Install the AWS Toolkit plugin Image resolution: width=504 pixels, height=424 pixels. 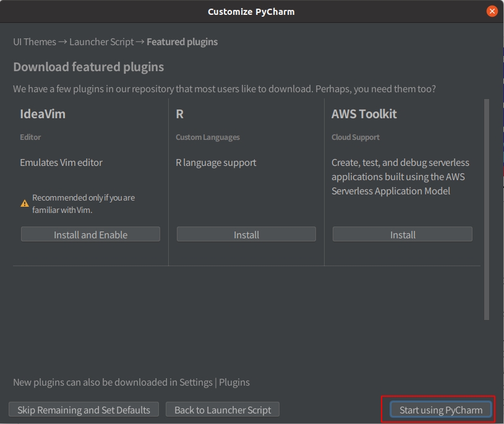pyautogui.click(x=403, y=235)
